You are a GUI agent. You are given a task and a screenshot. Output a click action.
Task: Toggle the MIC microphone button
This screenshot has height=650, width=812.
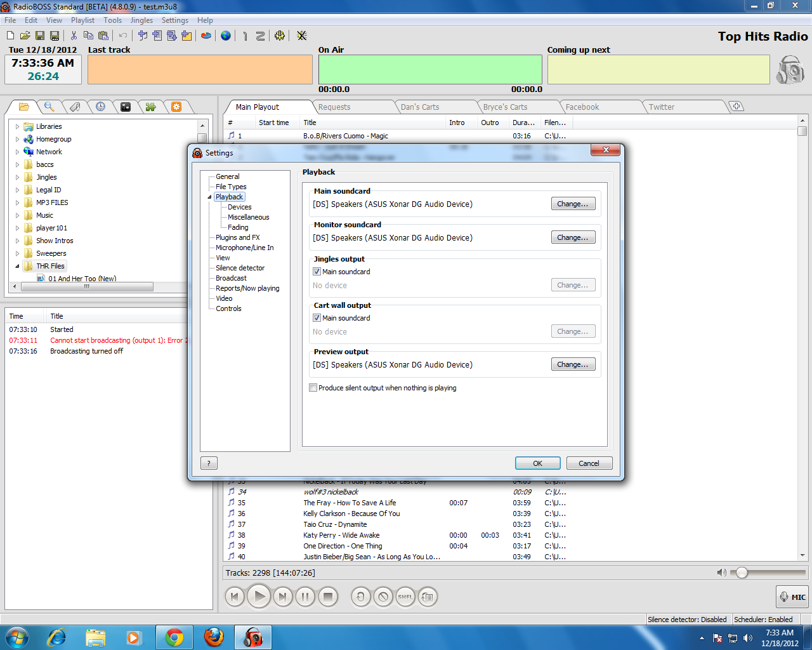(x=792, y=597)
